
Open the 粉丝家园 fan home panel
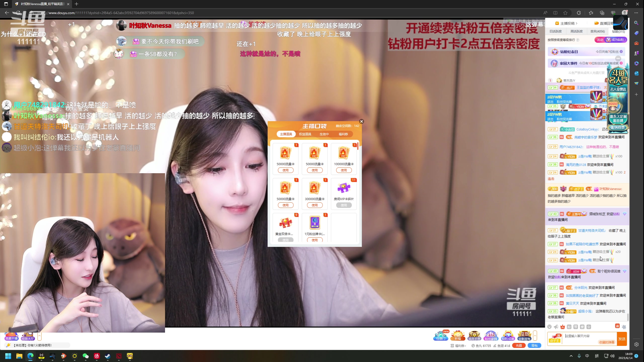click(x=491, y=336)
